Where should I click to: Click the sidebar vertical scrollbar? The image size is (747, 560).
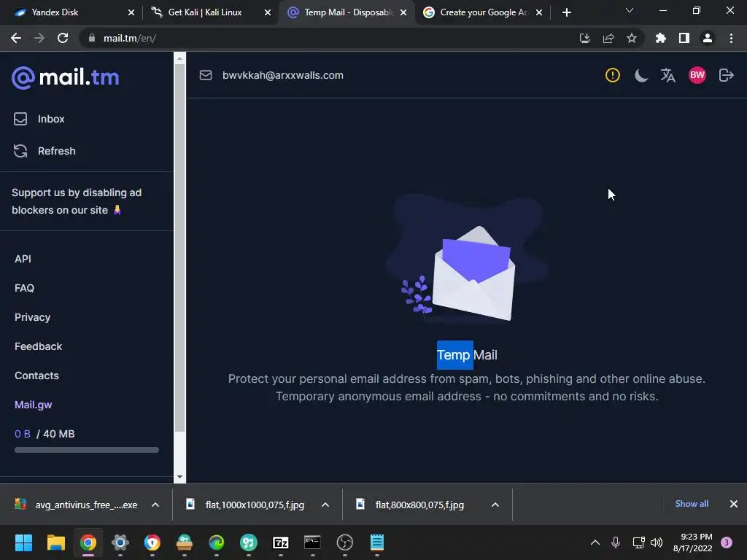click(x=179, y=248)
